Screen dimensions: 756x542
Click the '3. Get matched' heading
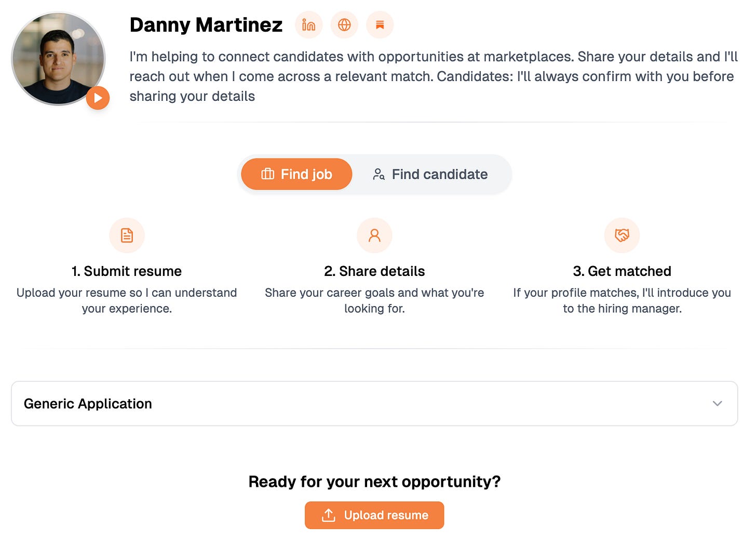pos(622,271)
